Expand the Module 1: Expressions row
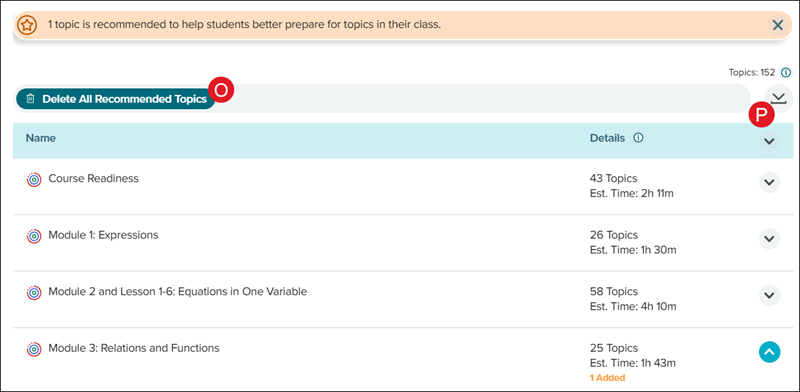 coord(769,239)
